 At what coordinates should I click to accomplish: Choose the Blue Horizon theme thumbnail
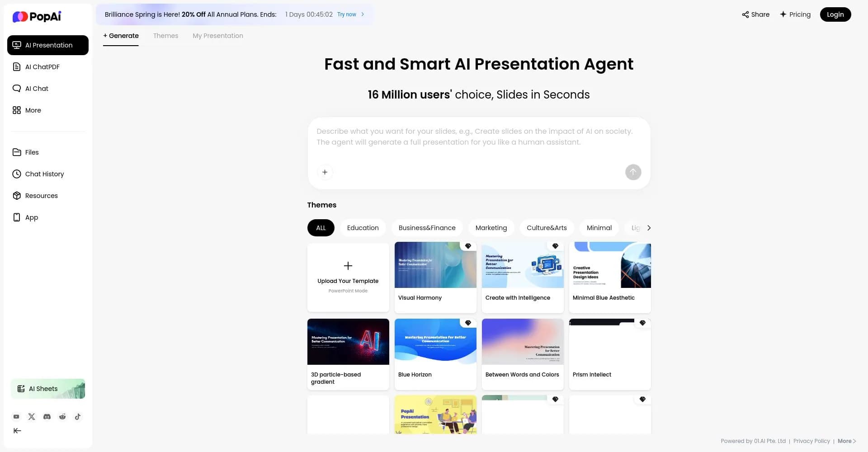pos(435,342)
